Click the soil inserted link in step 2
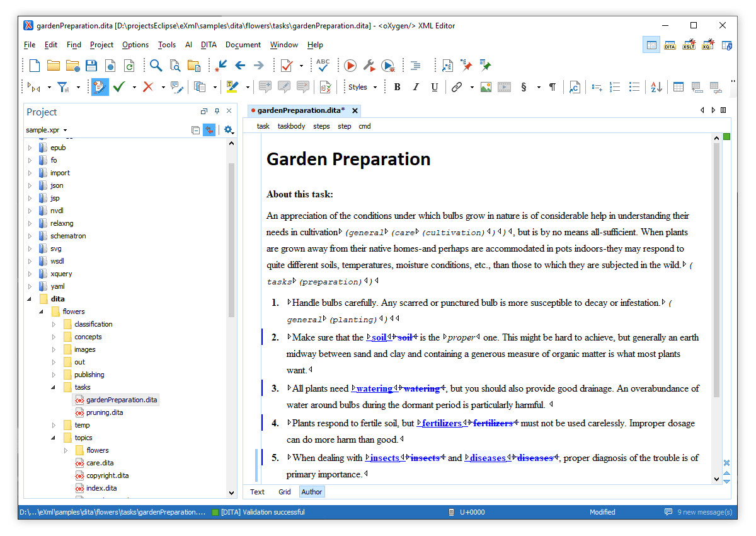 [379, 337]
